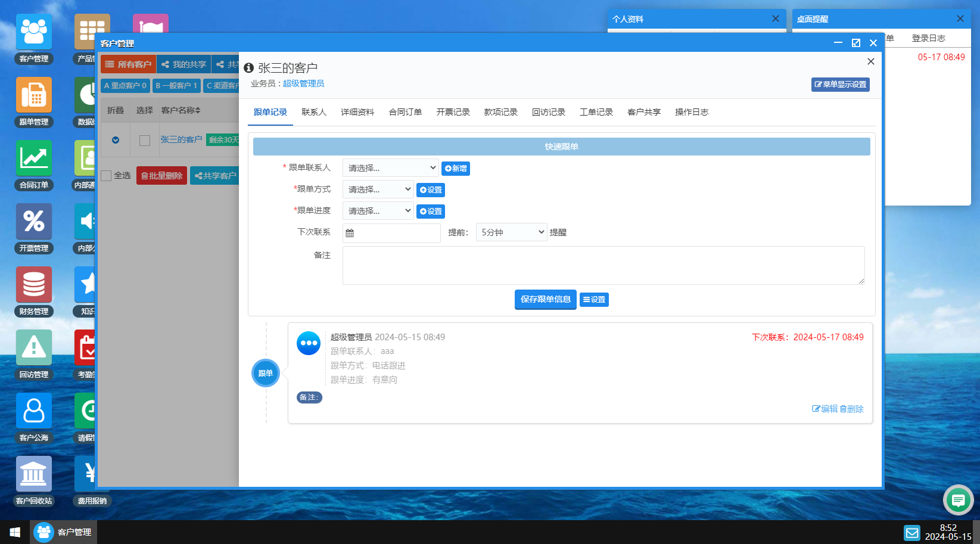Open the 财务管理 database icon

(x=34, y=285)
